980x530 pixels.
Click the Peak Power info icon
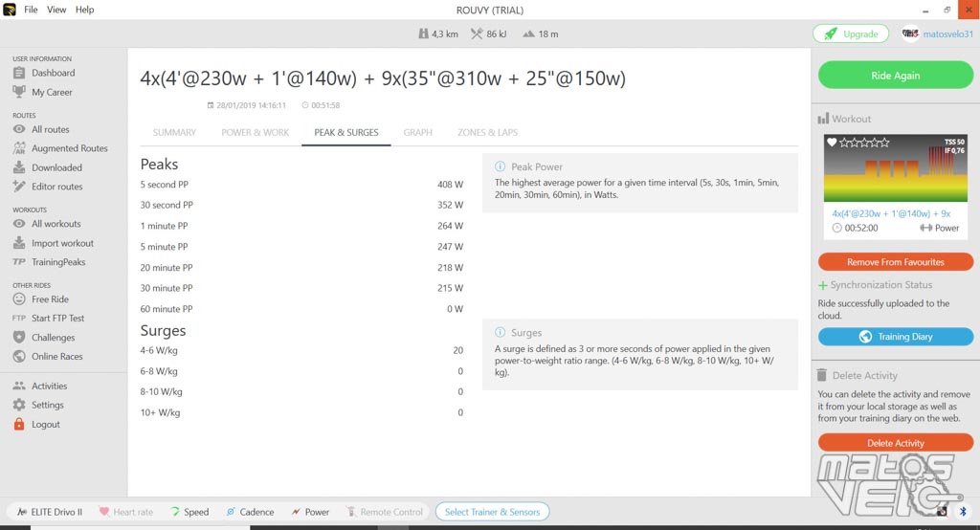500,166
